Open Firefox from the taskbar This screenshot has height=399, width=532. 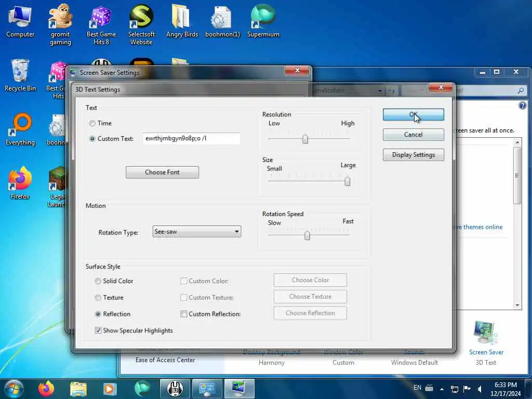tap(46, 389)
